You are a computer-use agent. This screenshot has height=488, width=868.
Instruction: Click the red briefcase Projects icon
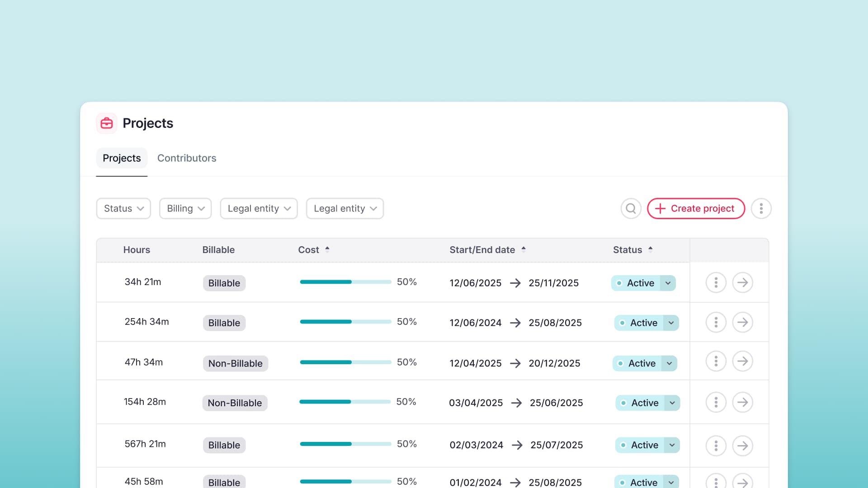[x=106, y=123]
